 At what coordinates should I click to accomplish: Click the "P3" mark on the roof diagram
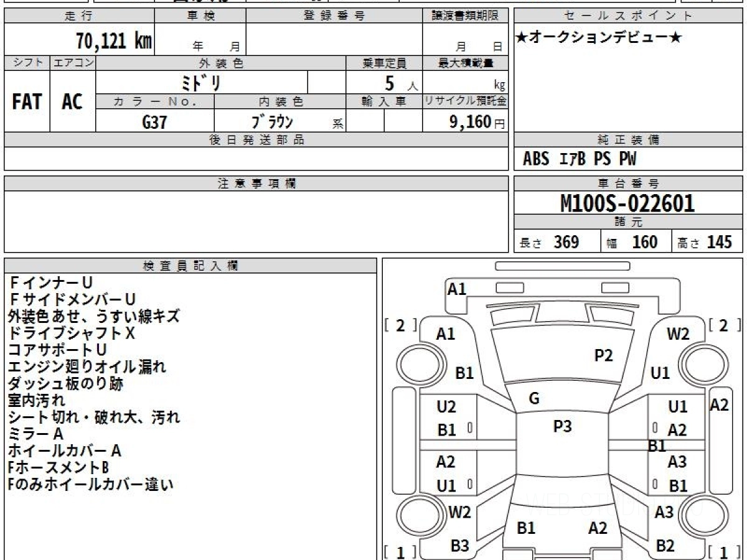pos(563,426)
